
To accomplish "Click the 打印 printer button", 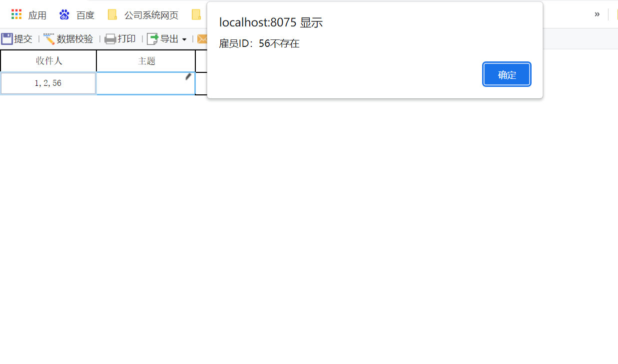I will click(120, 39).
